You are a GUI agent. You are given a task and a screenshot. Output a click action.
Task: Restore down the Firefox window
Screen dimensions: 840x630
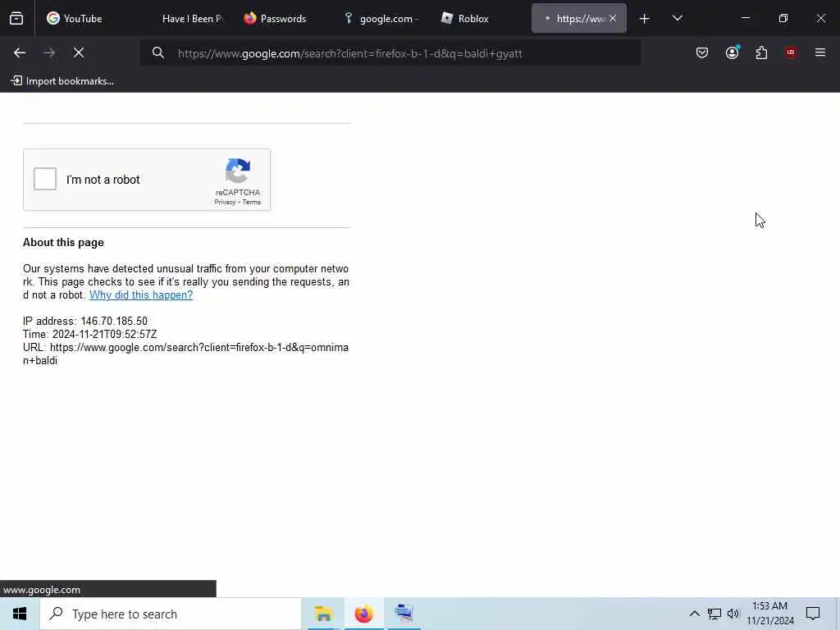pyautogui.click(x=783, y=18)
